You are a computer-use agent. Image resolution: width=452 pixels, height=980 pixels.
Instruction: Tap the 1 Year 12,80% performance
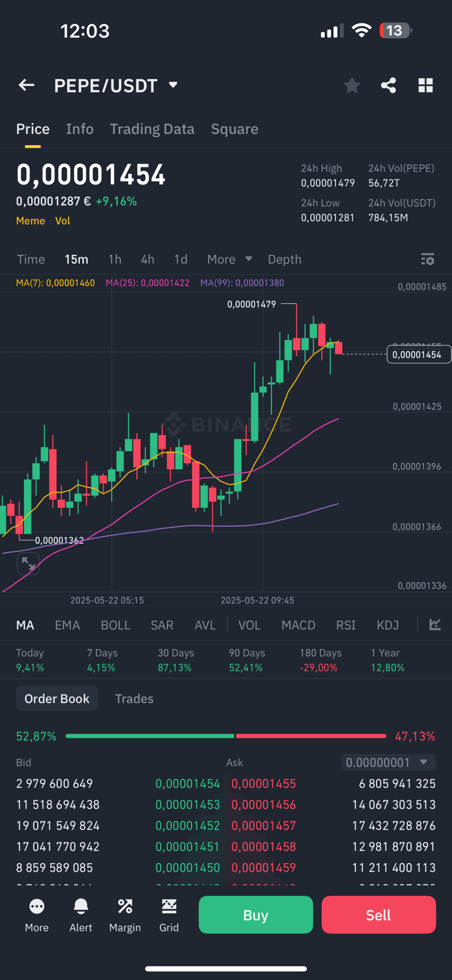point(388,660)
